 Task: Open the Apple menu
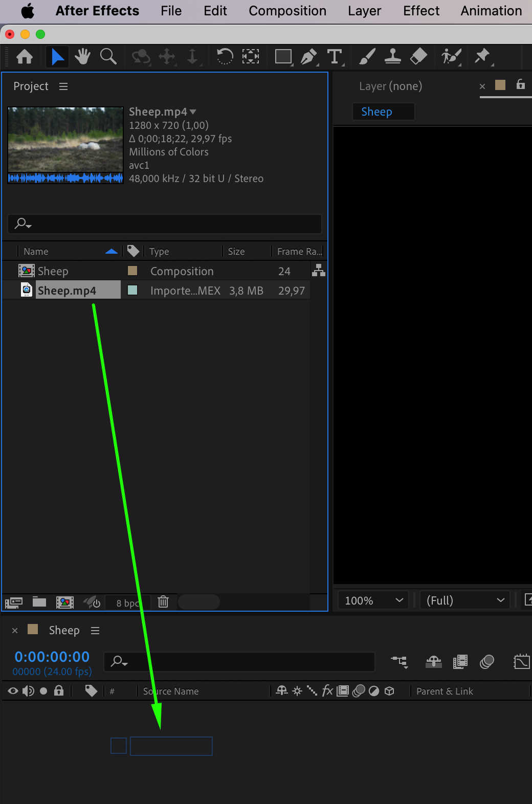tap(28, 11)
